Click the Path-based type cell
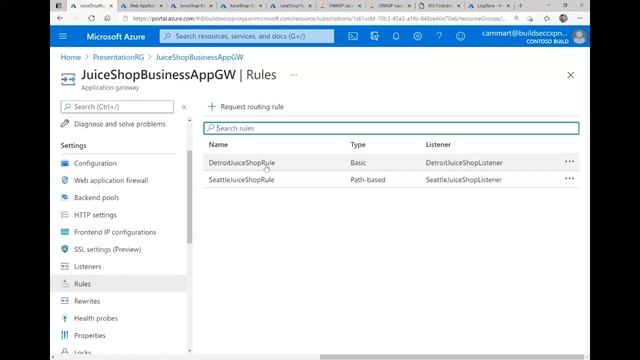This screenshot has width=640, height=360. point(368,180)
